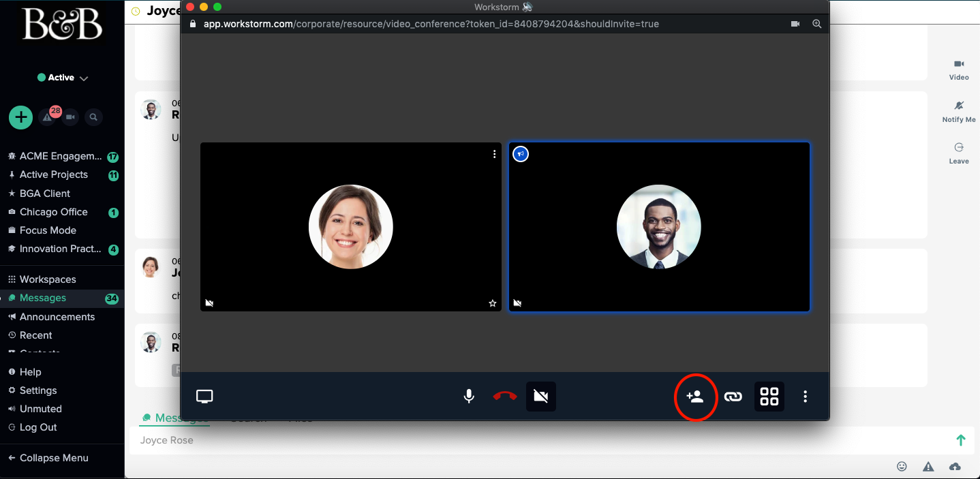Click Leave in the right panel

click(959, 153)
